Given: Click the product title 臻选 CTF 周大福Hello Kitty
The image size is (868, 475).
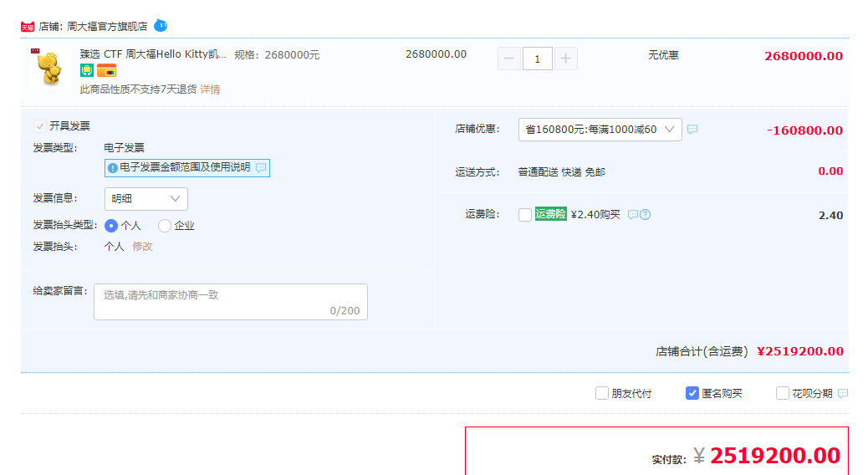Looking at the screenshot, I should [153, 54].
